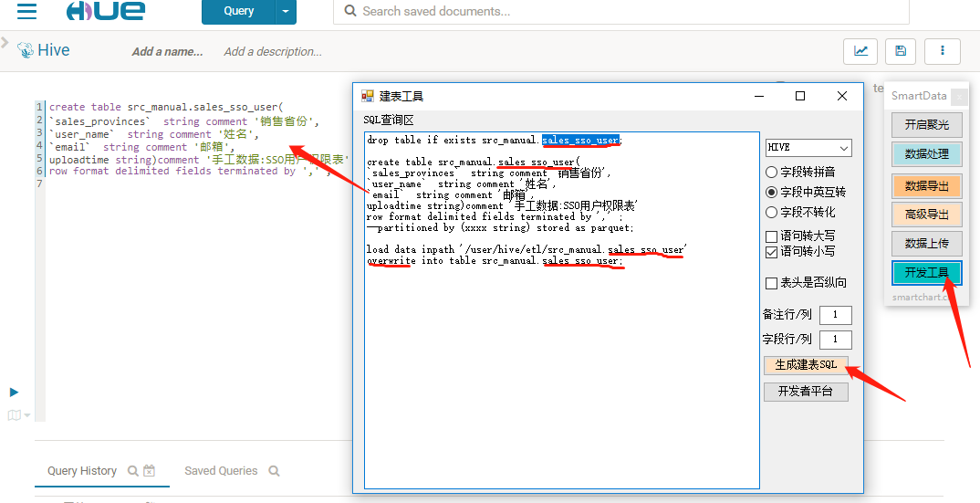This screenshot has height=503, width=980.
Task: Click the calendar clear-history icon
Action: point(150,471)
